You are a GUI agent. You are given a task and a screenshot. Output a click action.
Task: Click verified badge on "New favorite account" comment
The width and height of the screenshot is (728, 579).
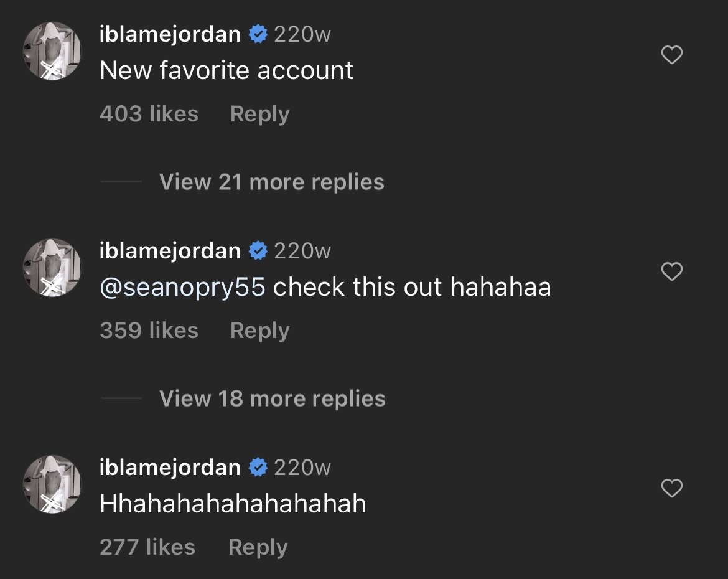[258, 34]
